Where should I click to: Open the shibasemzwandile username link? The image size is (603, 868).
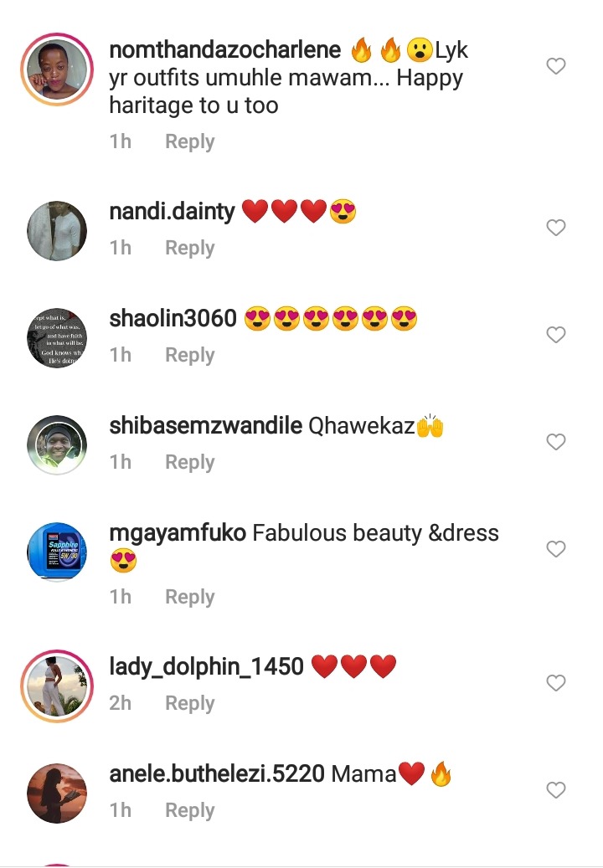click(x=205, y=426)
